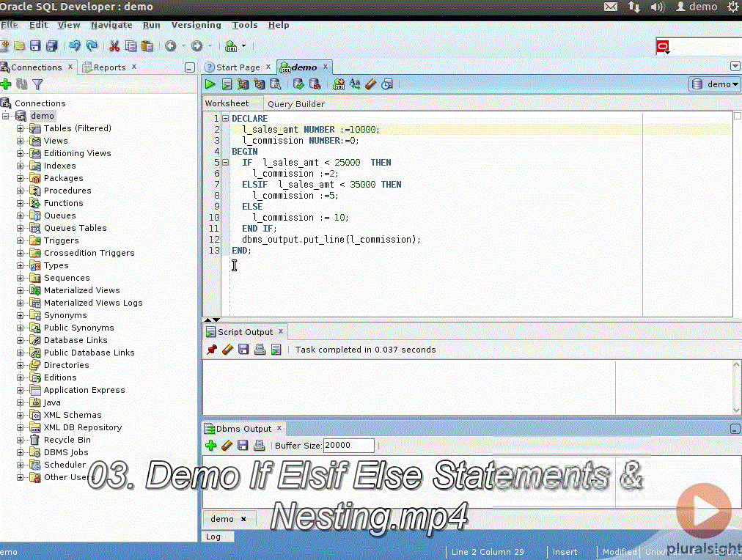Clear Script Output with the eraser icon
The width and height of the screenshot is (742, 560).
[x=227, y=350]
